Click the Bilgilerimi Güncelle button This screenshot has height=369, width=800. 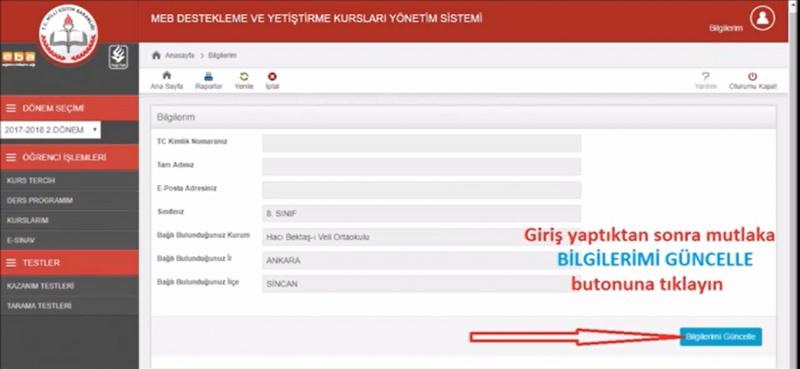pyautogui.click(x=720, y=337)
